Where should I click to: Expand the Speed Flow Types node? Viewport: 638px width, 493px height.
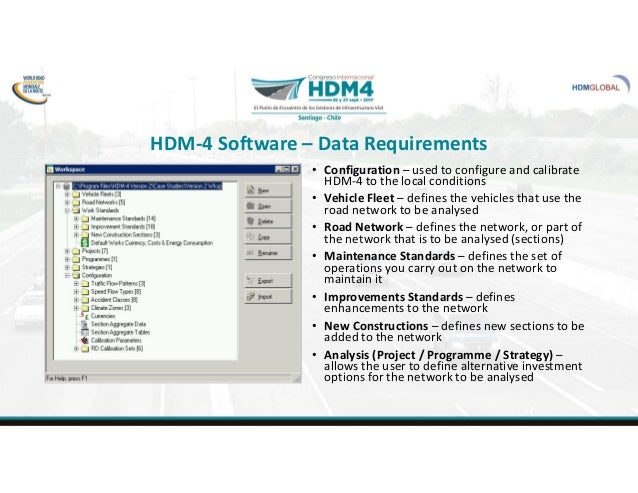[x=76, y=292]
